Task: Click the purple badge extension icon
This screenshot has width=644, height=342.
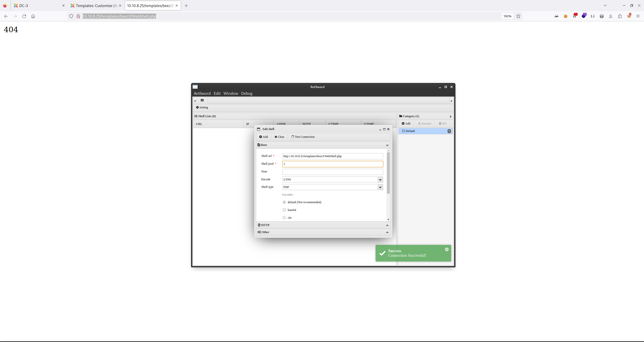Action: pos(584,16)
